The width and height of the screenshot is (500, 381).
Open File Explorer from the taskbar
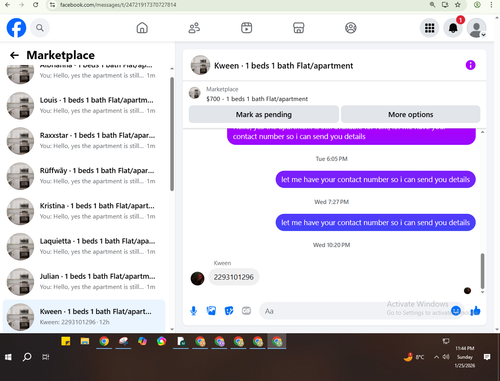[85, 341]
